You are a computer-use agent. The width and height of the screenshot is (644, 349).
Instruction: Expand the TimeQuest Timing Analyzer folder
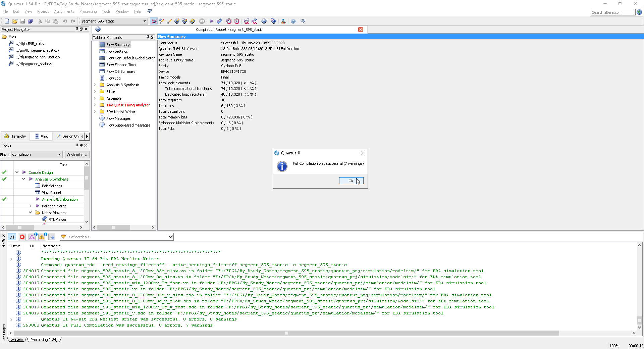coord(95,105)
